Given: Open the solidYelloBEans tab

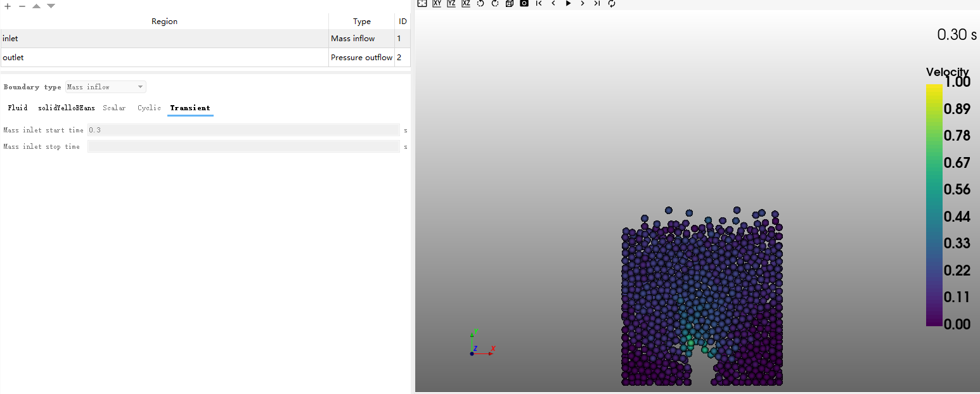Looking at the screenshot, I should click(67, 108).
